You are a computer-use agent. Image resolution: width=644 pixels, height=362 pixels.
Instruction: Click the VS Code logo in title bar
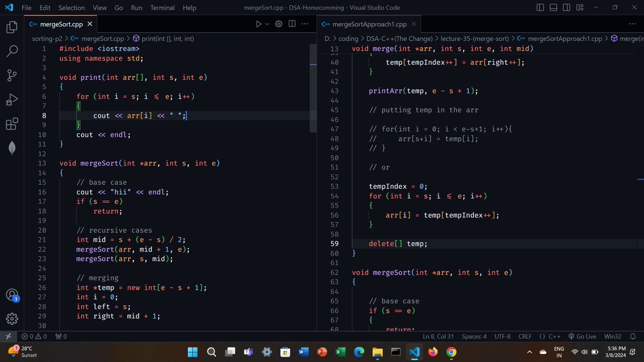tap(9, 8)
